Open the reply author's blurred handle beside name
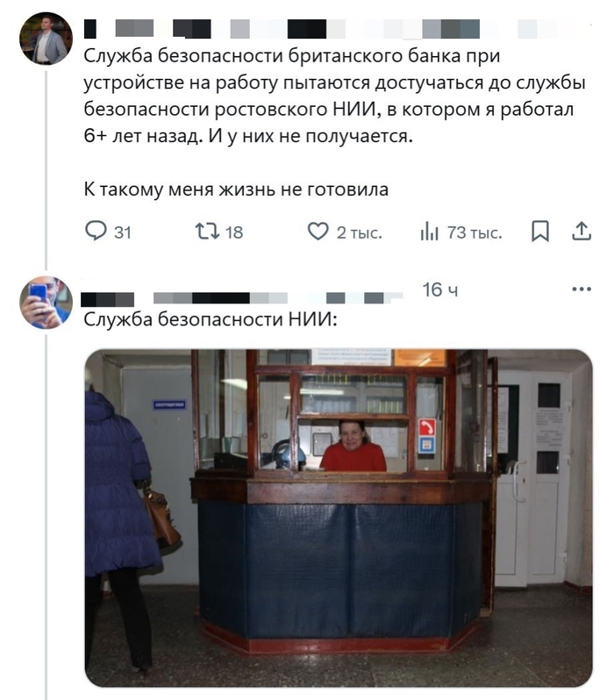 (x=278, y=297)
